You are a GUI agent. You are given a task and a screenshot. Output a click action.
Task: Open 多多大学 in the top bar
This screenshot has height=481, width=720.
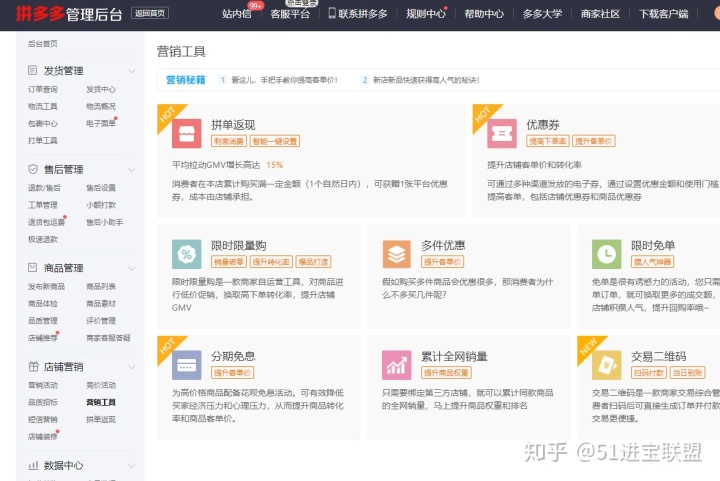tap(542, 14)
